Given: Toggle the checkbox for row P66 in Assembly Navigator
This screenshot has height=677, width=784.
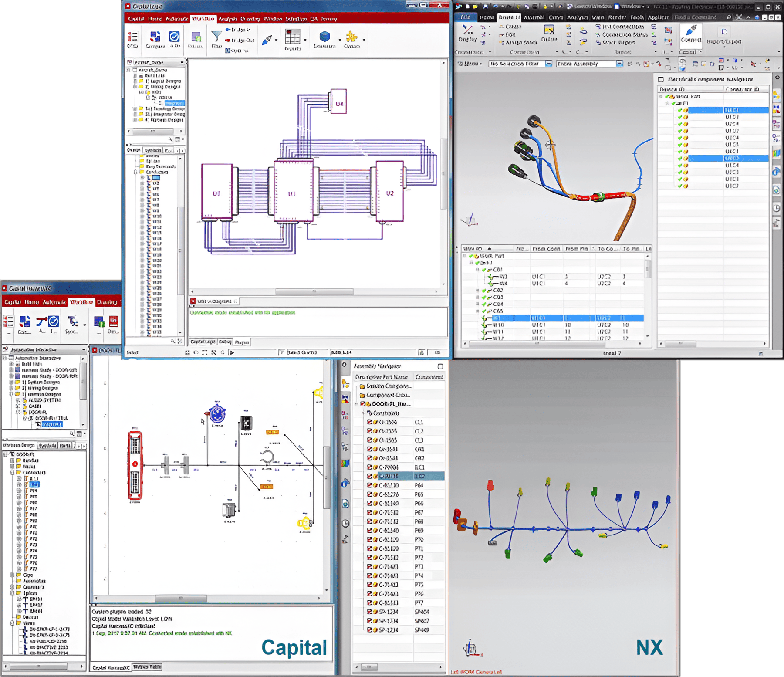Looking at the screenshot, I should pyautogui.click(x=369, y=503).
